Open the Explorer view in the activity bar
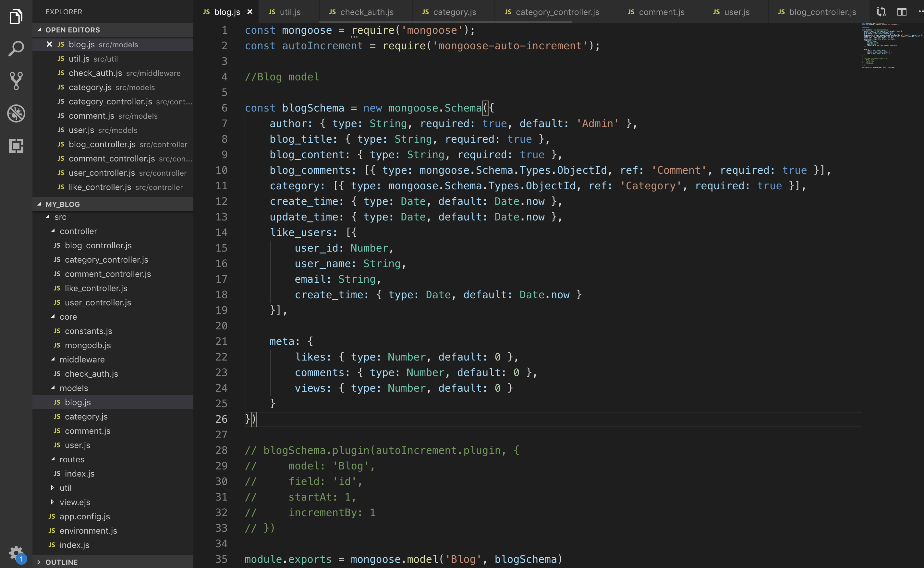 (16, 17)
